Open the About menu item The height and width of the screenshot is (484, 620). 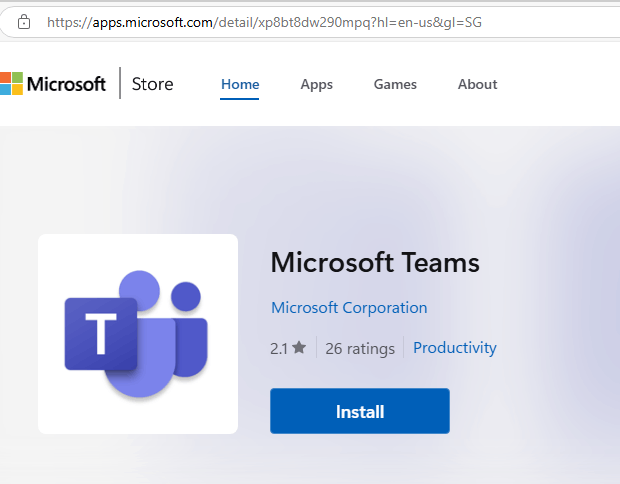[477, 84]
